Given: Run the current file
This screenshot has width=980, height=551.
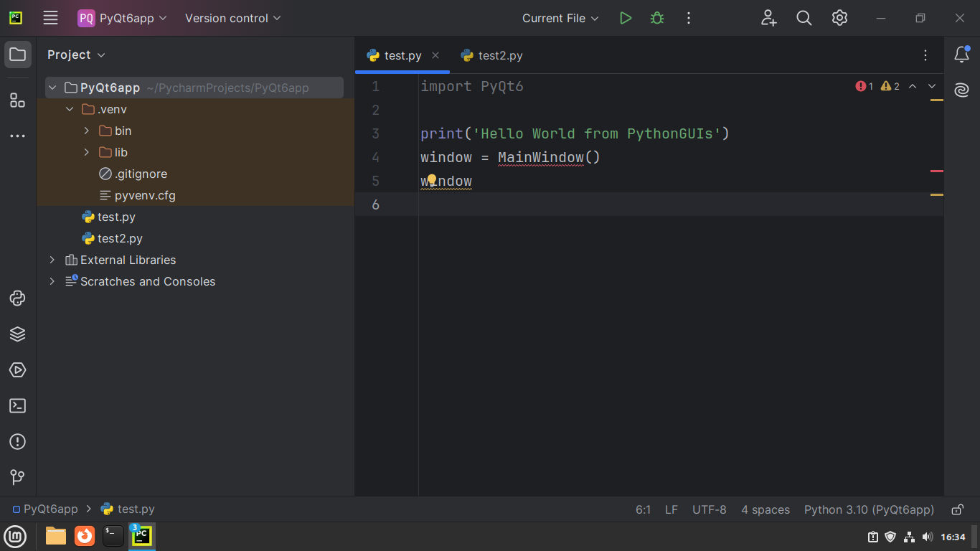Looking at the screenshot, I should (x=626, y=18).
